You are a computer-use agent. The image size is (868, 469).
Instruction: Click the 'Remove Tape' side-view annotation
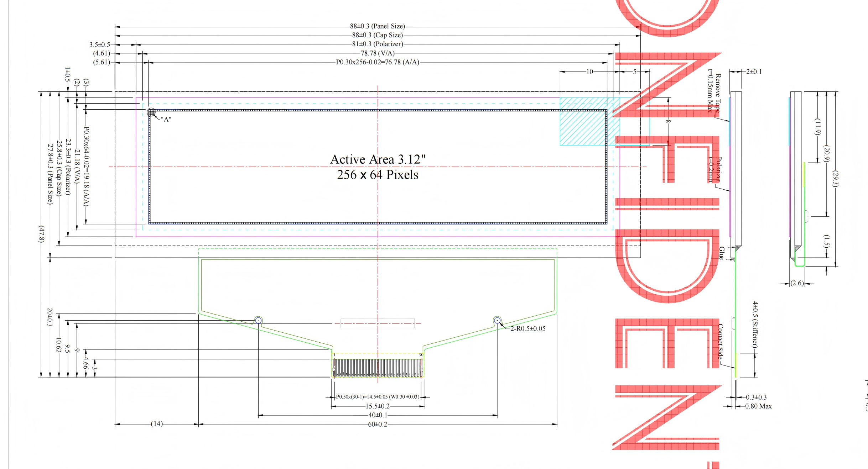tap(718, 93)
